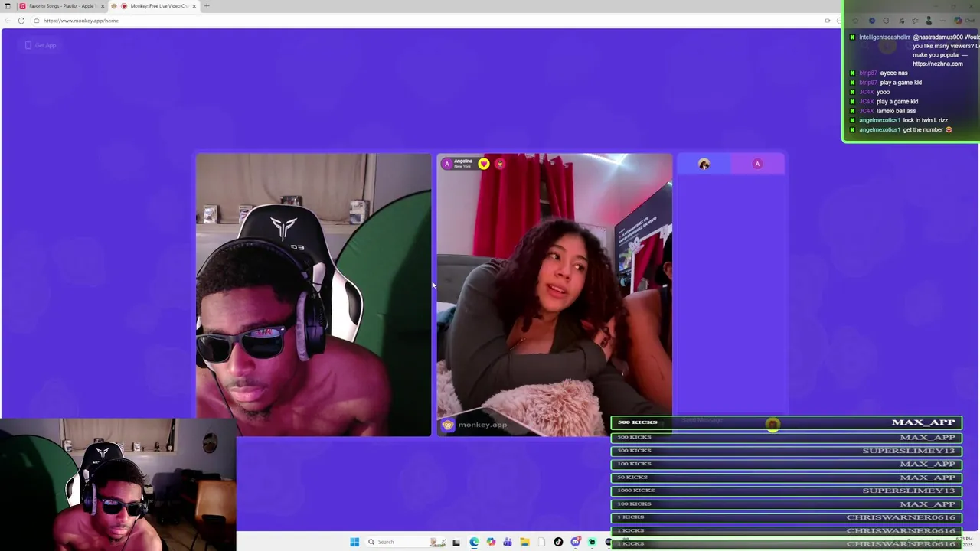Click the site info lock icon
Image resolution: width=980 pixels, height=551 pixels.
point(36,21)
